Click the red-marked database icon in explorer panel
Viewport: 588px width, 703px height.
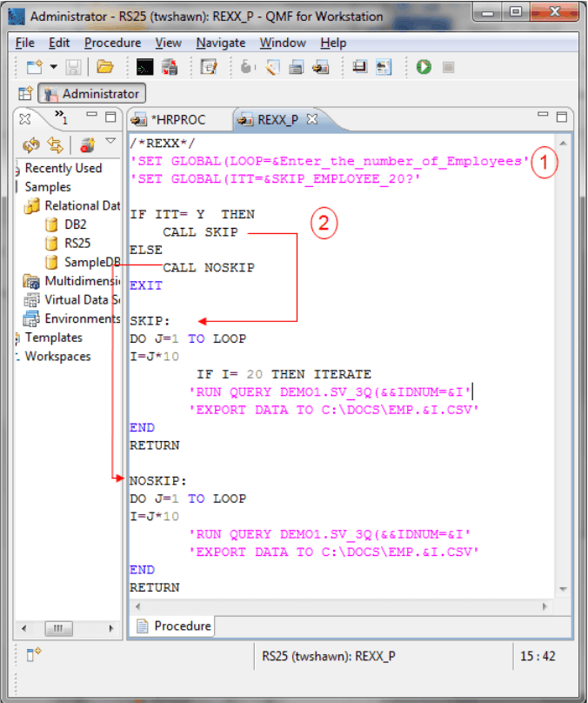87,144
